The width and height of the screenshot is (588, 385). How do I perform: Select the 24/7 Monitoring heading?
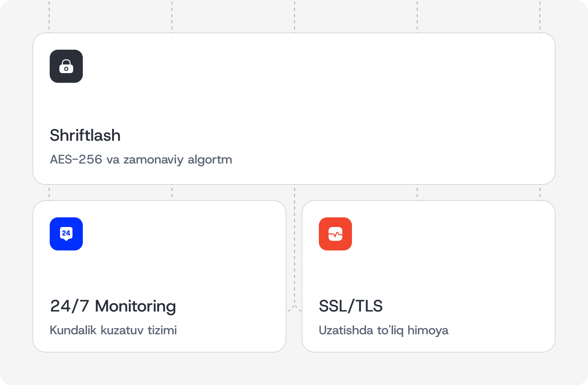click(113, 306)
